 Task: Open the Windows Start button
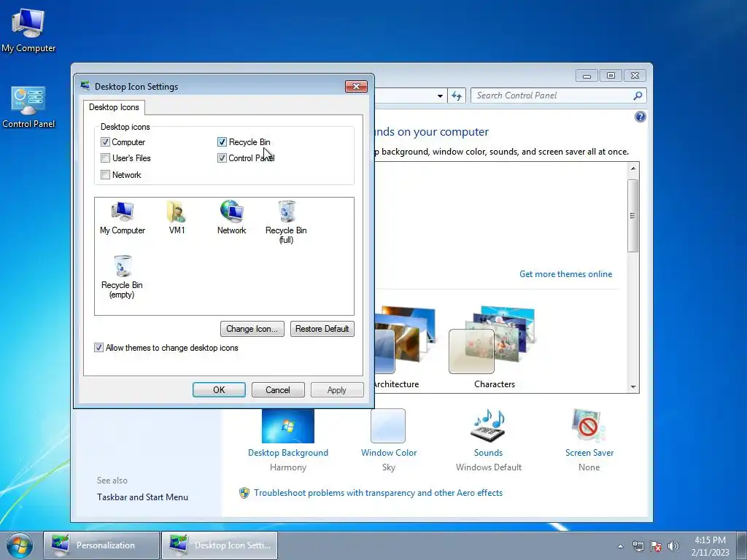(20, 545)
